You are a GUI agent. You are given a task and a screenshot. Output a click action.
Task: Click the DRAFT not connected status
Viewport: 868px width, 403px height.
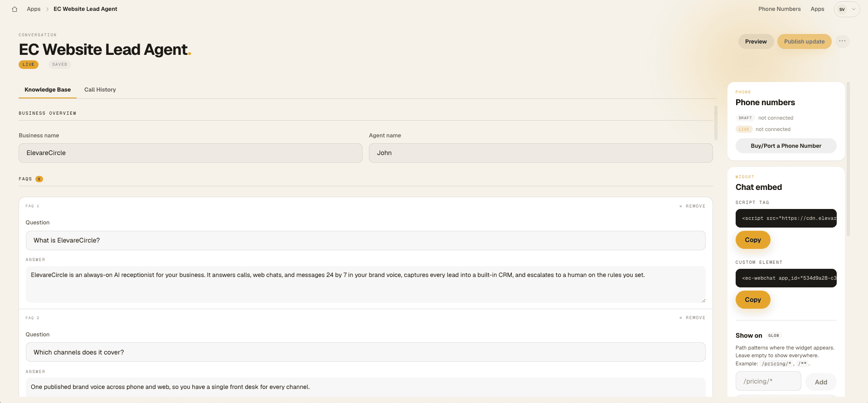coord(764,118)
